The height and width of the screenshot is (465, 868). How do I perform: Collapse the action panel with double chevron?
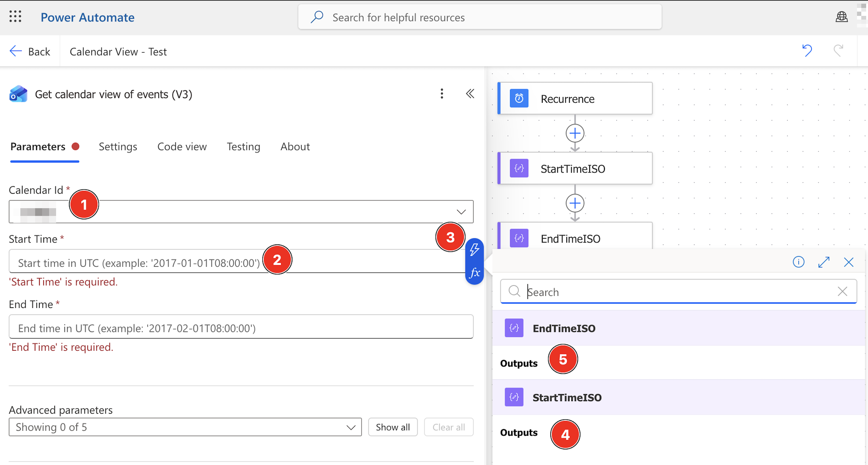tap(470, 94)
